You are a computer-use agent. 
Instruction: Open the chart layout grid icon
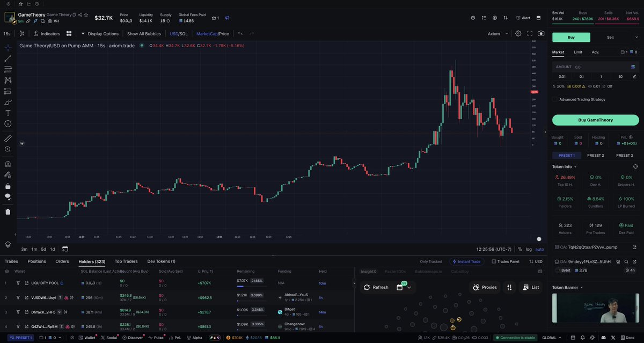pyautogui.click(x=69, y=33)
